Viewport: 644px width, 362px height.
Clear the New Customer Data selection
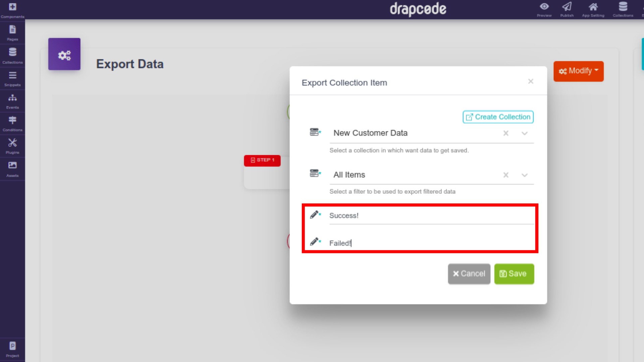(506, 133)
